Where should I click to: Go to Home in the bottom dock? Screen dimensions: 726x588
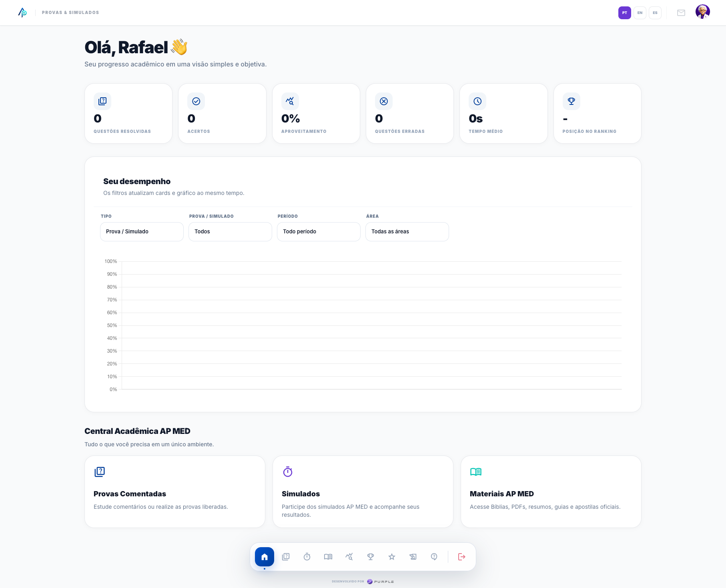click(x=265, y=557)
